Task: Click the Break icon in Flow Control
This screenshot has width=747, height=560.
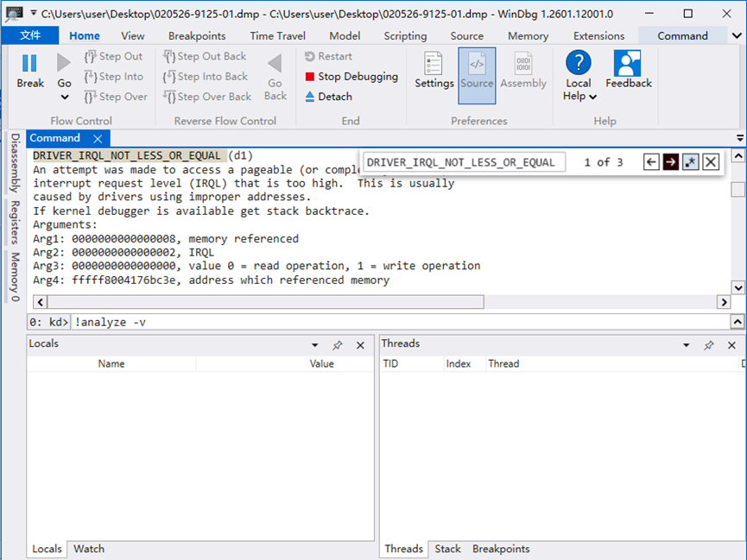Action: 29,64
